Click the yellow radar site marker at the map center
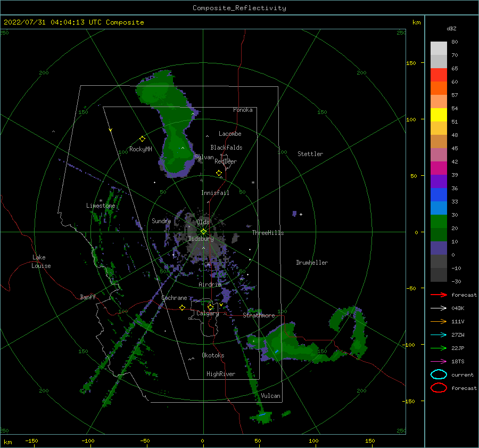479x448 pixels. [203, 232]
